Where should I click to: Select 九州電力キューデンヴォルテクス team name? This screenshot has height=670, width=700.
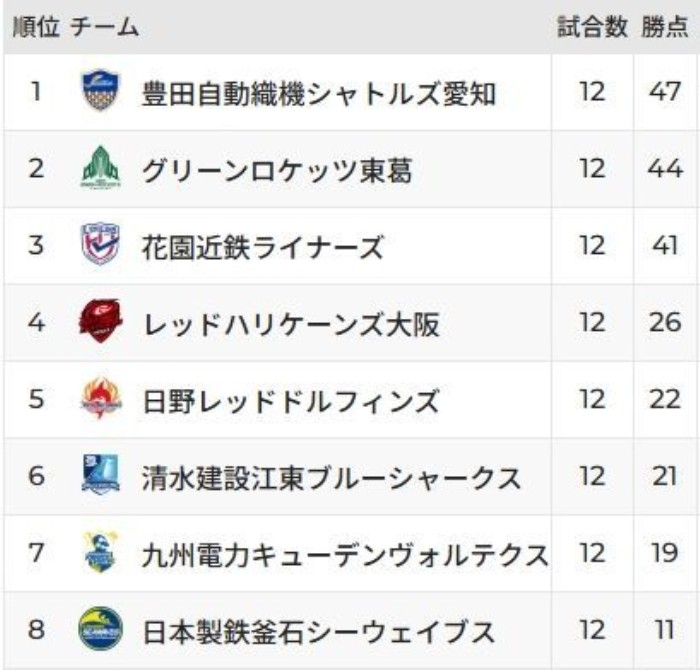(x=345, y=555)
